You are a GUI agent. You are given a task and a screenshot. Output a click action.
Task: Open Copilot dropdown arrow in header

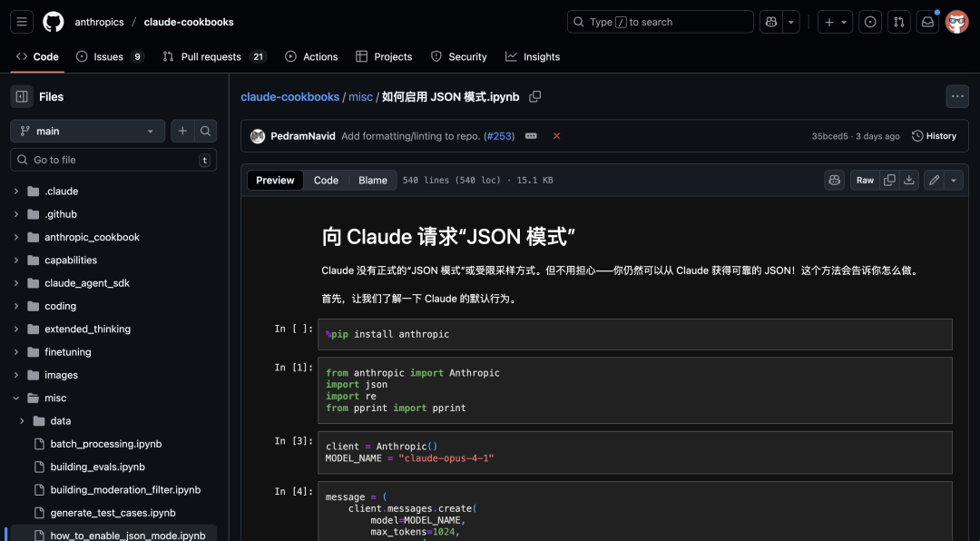790,22
